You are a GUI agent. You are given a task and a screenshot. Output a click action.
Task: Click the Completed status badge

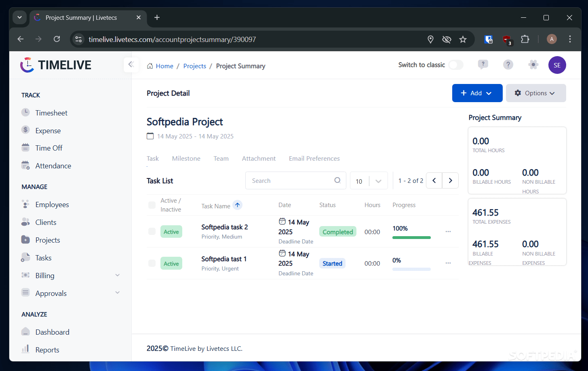[338, 232]
